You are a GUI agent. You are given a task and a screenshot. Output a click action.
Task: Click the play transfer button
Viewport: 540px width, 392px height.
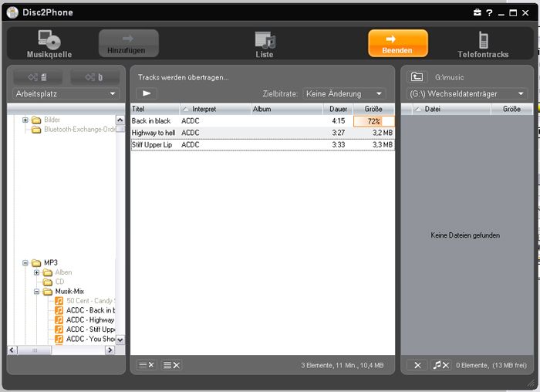[147, 93]
